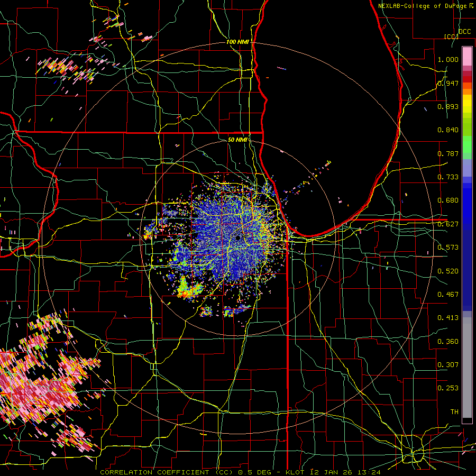
Task: Click the Correlation Coefficient caption at bottom
Action: coord(240,472)
